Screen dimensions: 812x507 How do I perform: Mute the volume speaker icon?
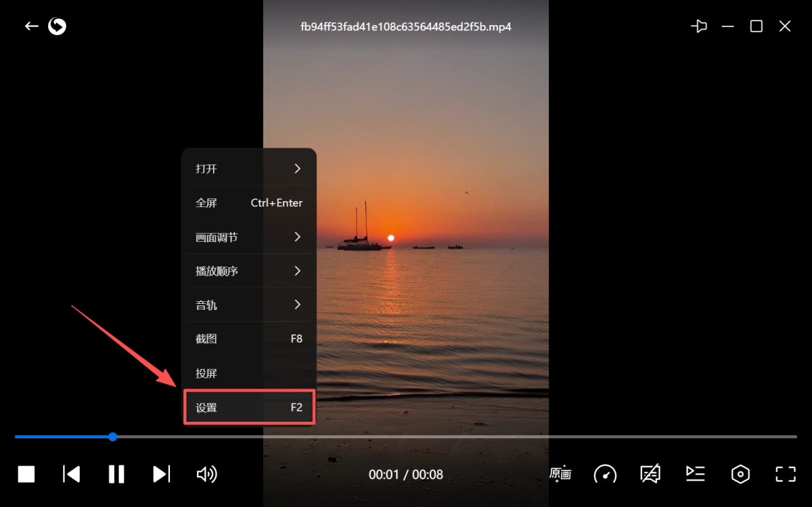206,474
